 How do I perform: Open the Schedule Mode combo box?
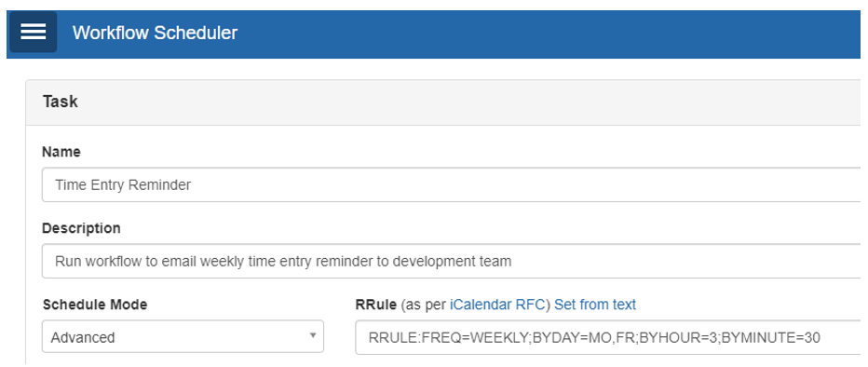[183, 336]
